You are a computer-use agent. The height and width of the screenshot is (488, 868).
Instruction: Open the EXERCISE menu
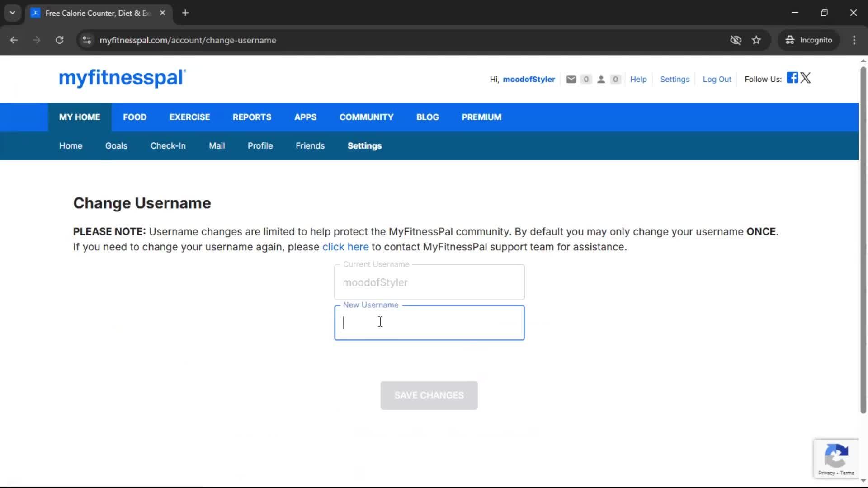point(189,117)
